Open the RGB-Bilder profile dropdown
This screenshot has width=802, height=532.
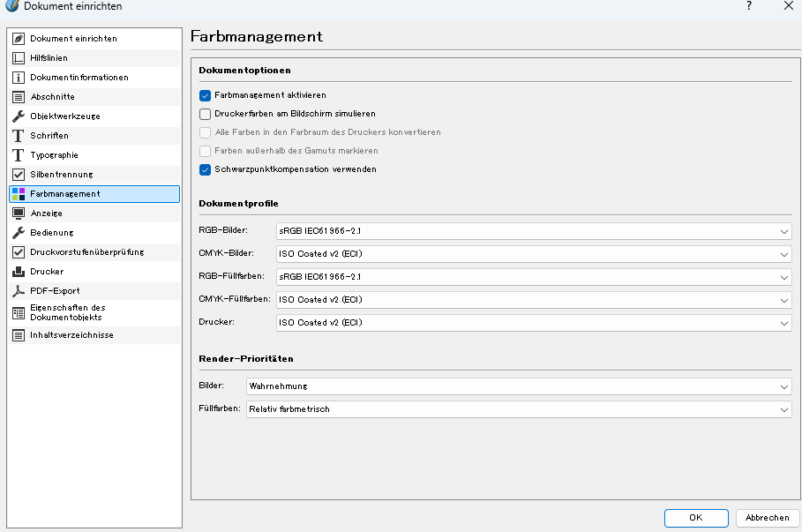tap(533, 231)
